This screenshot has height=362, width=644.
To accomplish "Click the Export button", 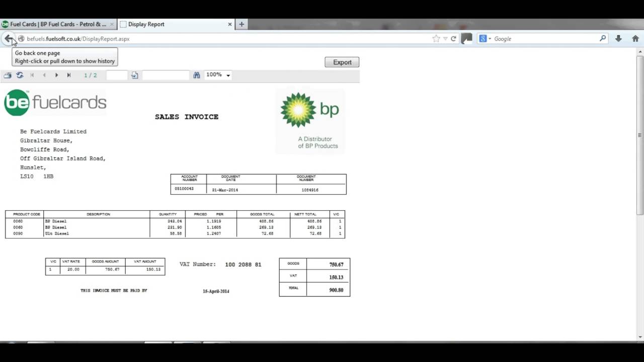I will click(x=342, y=62).
